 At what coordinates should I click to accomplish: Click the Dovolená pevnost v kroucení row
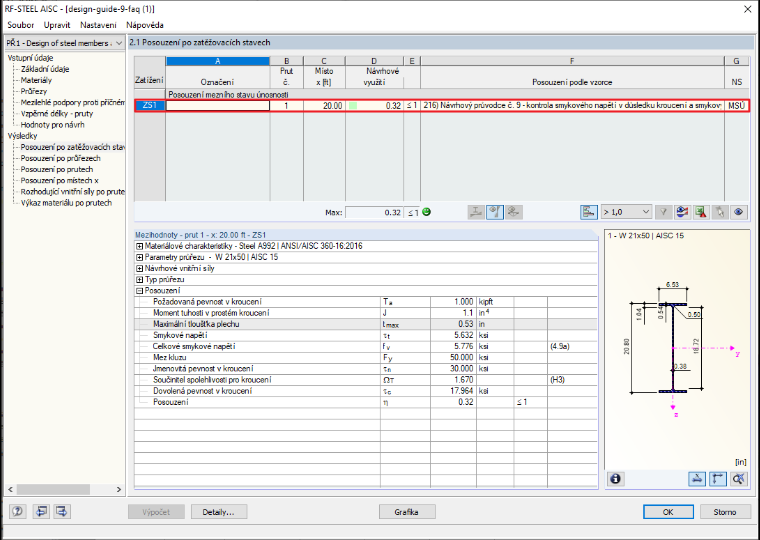click(x=366, y=391)
